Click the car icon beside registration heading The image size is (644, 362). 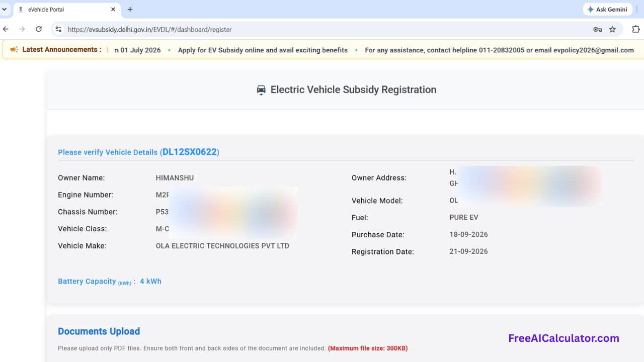[x=261, y=90]
